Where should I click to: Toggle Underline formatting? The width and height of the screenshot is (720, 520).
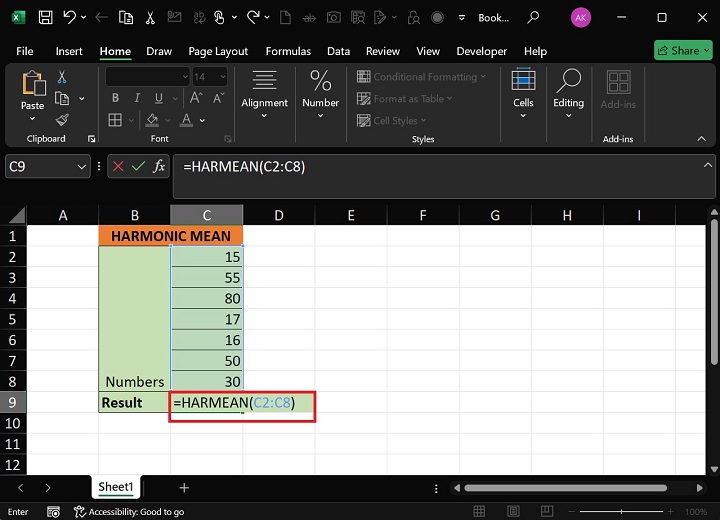(x=159, y=98)
